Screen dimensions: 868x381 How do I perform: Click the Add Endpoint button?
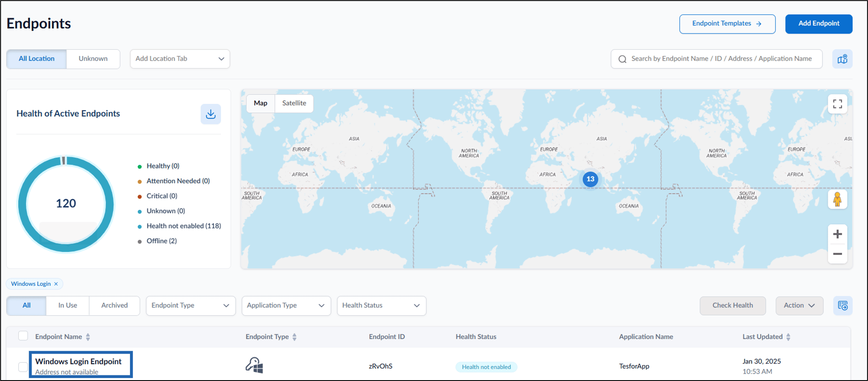pyautogui.click(x=819, y=24)
